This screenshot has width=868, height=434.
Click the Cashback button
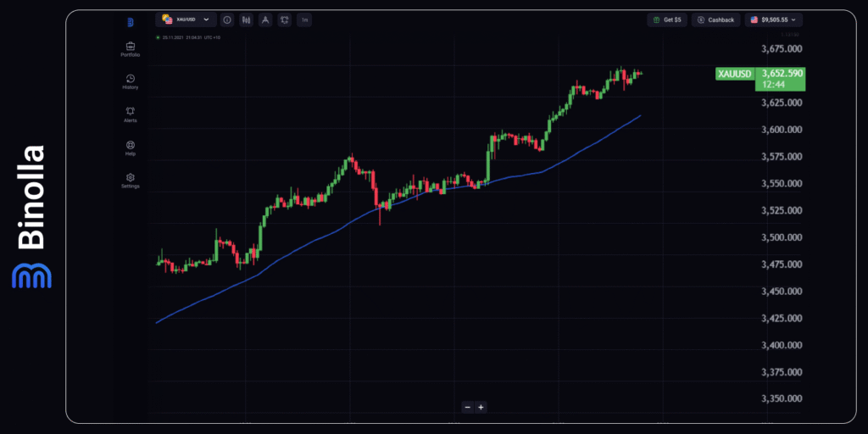tap(716, 19)
